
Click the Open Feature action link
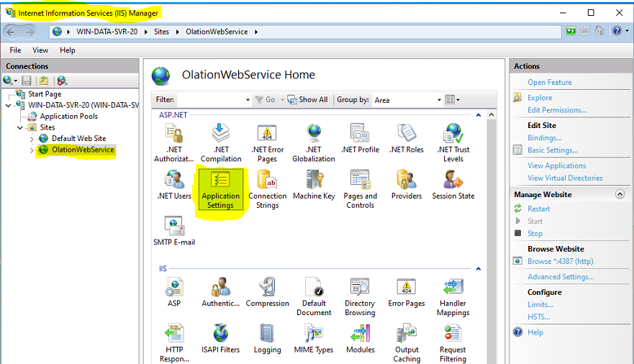(550, 83)
